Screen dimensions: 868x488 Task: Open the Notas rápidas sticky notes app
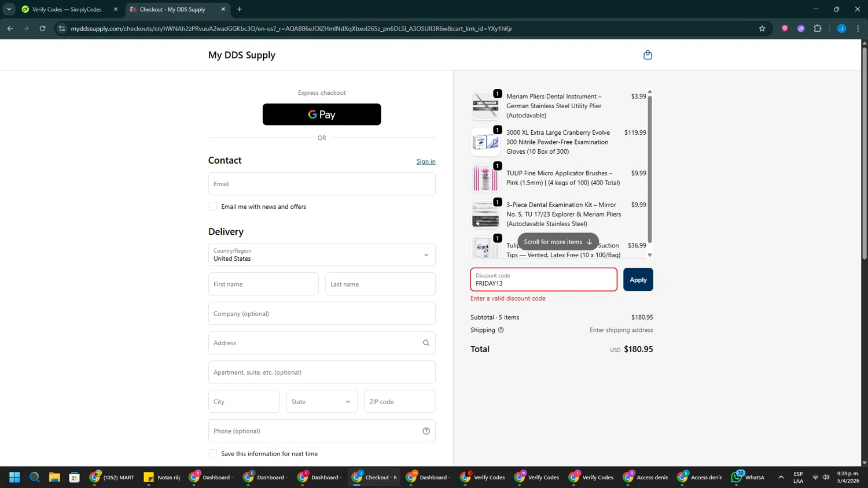click(x=162, y=477)
